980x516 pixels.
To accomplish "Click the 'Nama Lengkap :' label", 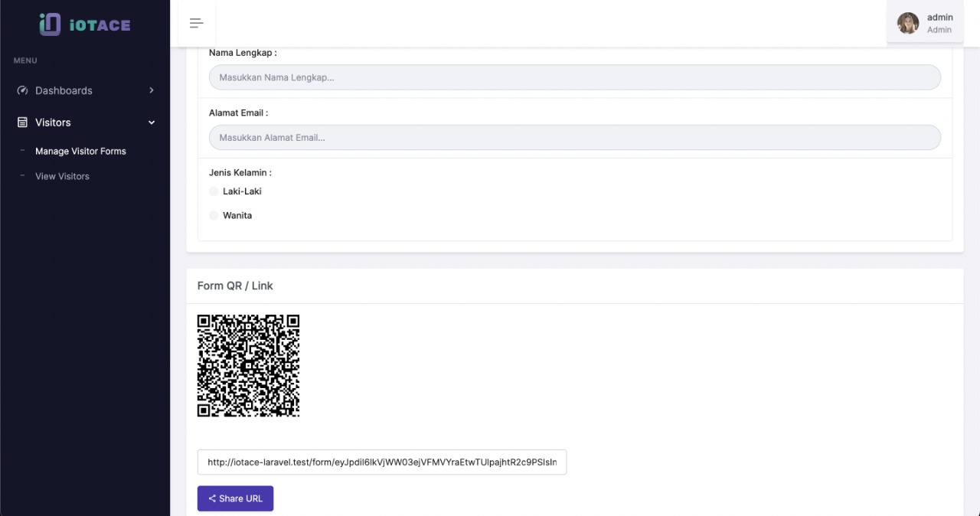I will click(x=243, y=53).
